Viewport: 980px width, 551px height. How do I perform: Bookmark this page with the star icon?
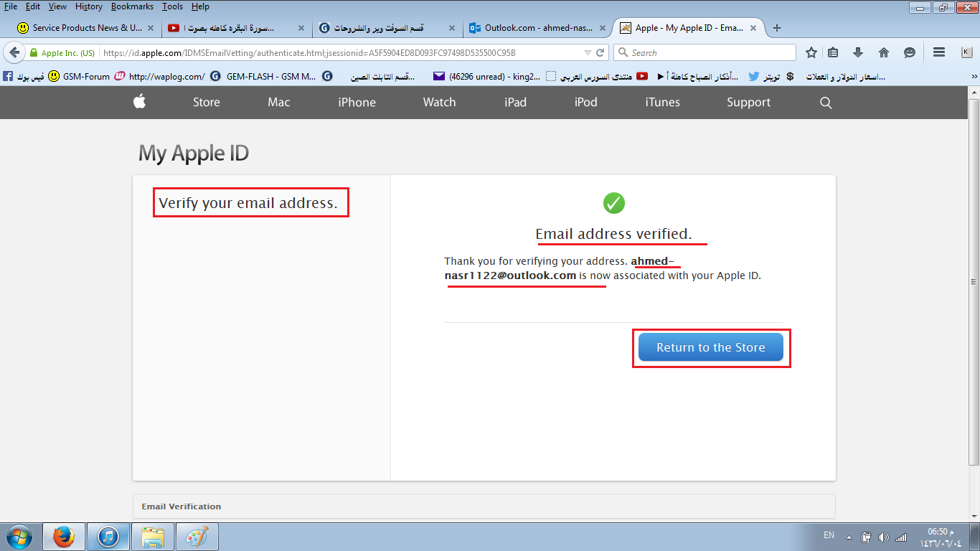[811, 52]
